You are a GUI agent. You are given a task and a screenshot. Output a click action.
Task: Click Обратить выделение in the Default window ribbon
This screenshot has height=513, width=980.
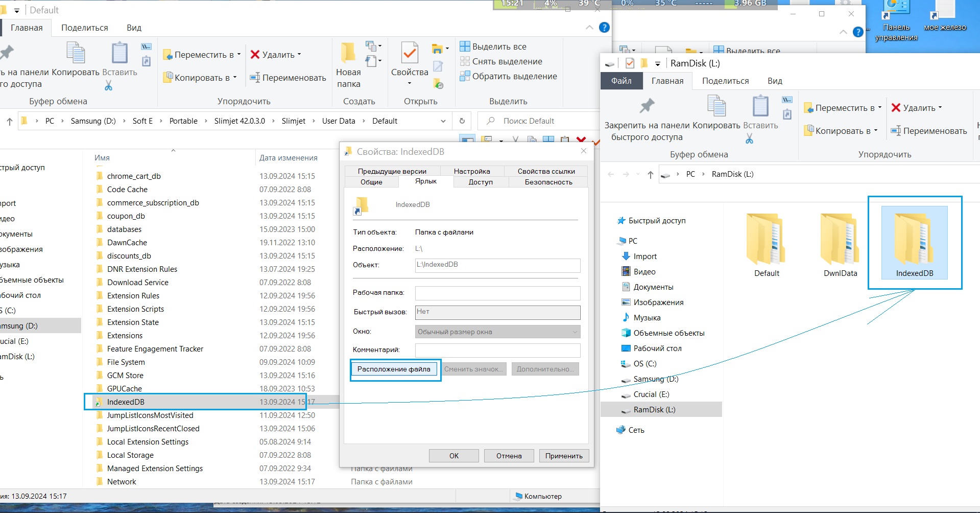(x=508, y=76)
